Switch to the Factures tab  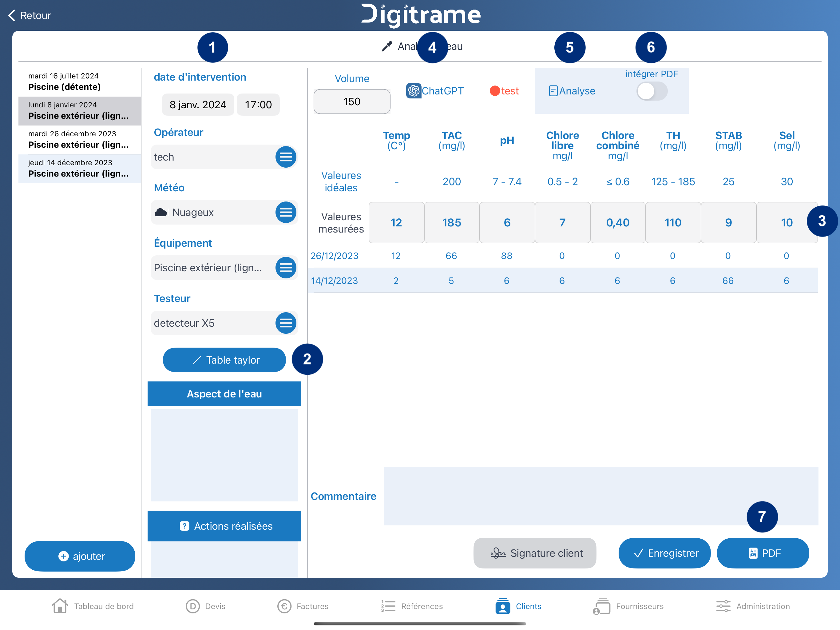tap(303, 606)
